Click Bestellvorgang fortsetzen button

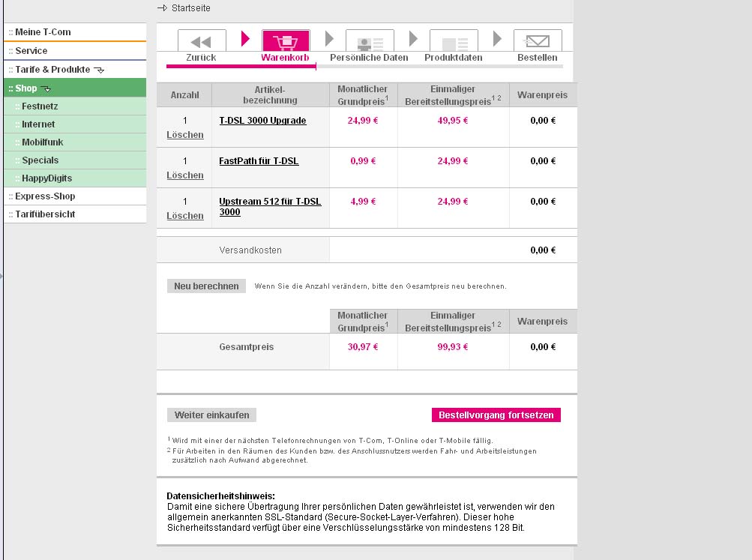[496, 415]
